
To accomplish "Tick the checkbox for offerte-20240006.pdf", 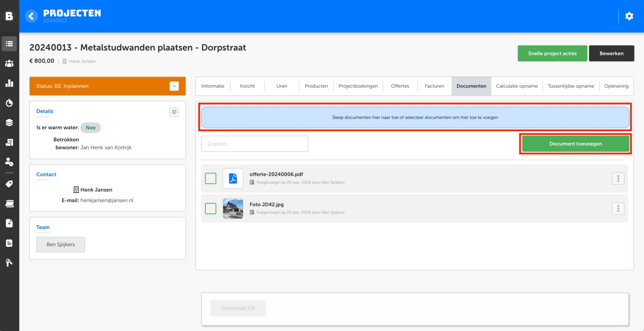I will (211, 179).
